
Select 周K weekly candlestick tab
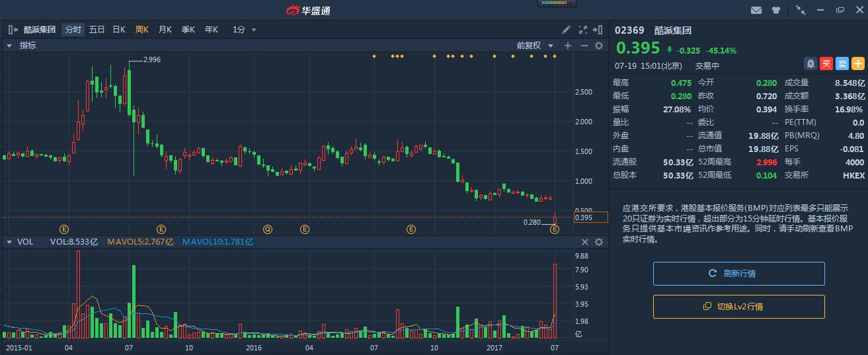142,30
